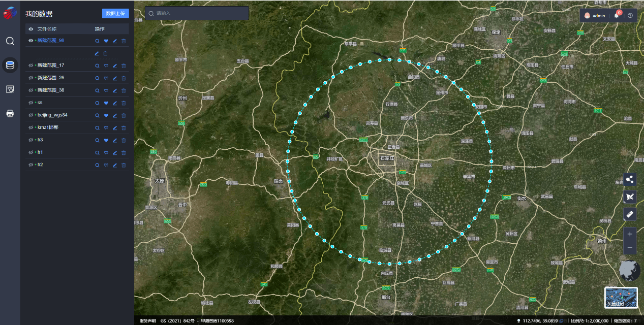Switch basemap via 矢量注记 thumbnail
This screenshot has height=325, width=644.
[621, 298]
